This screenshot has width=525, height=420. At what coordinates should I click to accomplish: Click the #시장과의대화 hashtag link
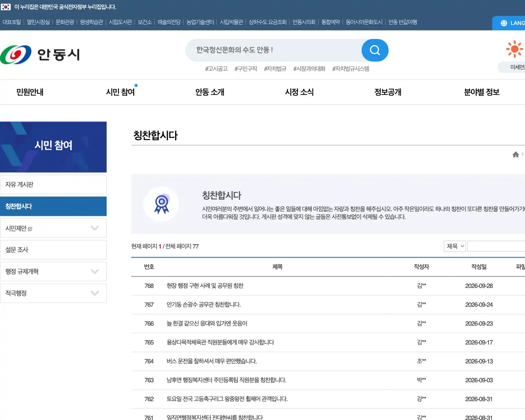309,69
